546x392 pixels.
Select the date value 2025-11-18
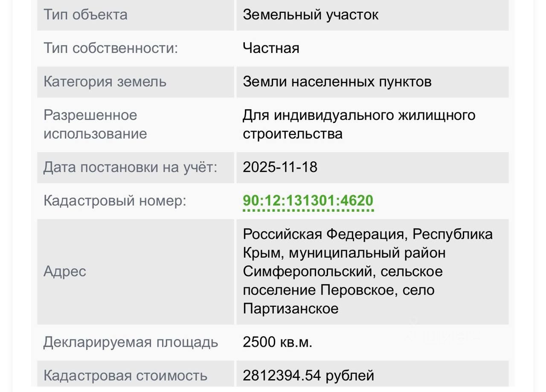(x=280, y=167)
